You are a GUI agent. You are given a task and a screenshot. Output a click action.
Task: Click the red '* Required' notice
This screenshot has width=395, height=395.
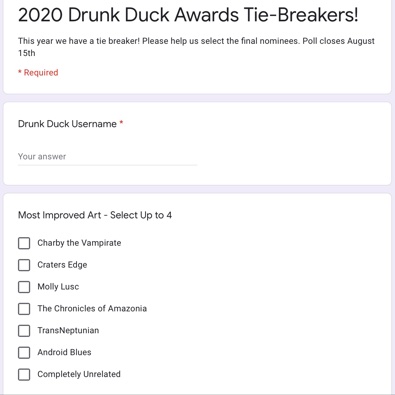point(38,73)
